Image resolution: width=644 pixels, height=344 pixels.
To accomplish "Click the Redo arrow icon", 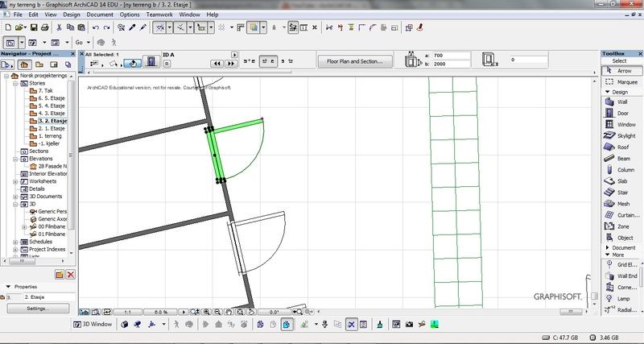I will [106, 27].
